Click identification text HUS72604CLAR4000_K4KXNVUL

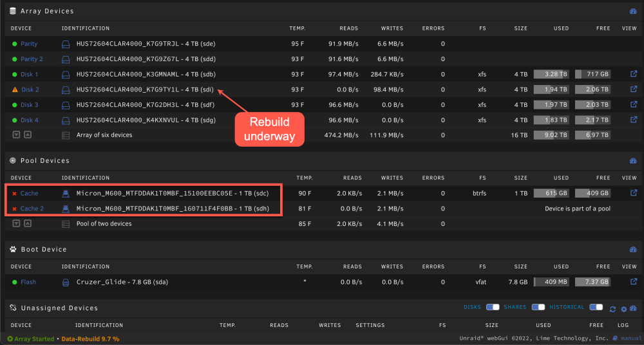click(128, 120)
